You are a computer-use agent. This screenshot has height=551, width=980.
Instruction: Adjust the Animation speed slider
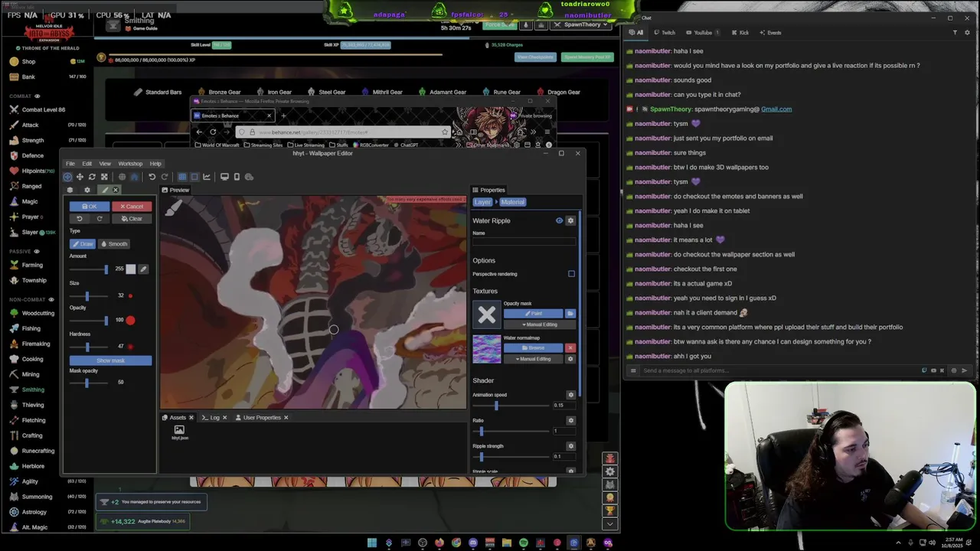(511, 406)
